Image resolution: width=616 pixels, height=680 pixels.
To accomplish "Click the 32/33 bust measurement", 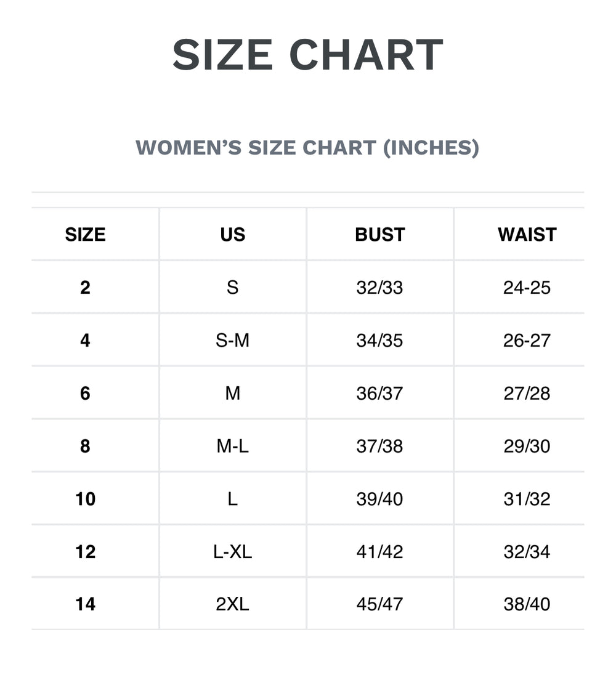I will point(379,288).
